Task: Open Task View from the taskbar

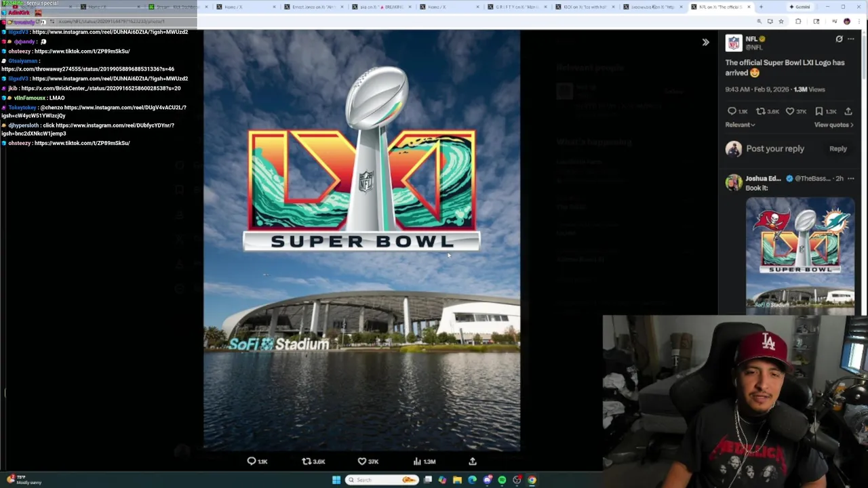Action: [x=428, y=480]
